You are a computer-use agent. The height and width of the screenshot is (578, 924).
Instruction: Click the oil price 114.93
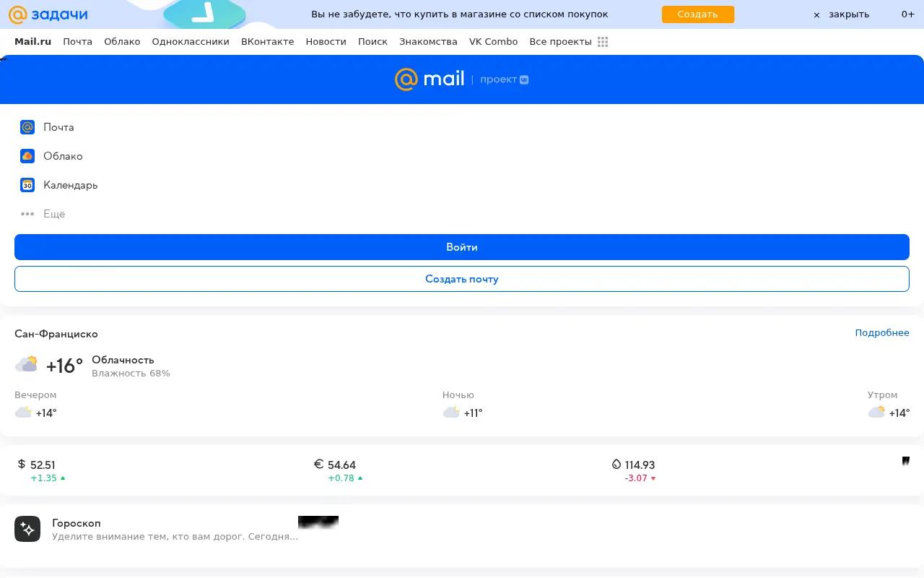[640, 465]
